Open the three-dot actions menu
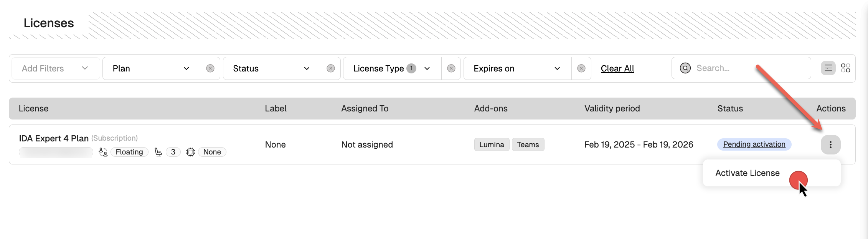 click(830, 145)
